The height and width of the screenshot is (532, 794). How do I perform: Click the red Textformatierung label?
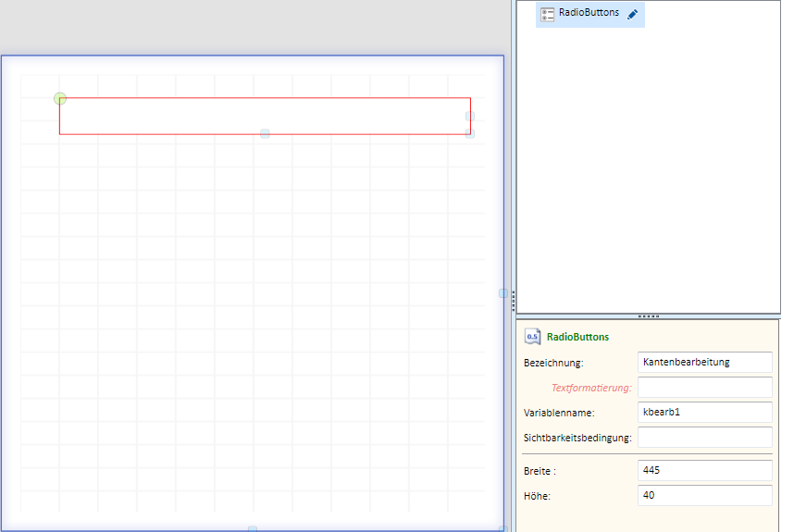591,388
